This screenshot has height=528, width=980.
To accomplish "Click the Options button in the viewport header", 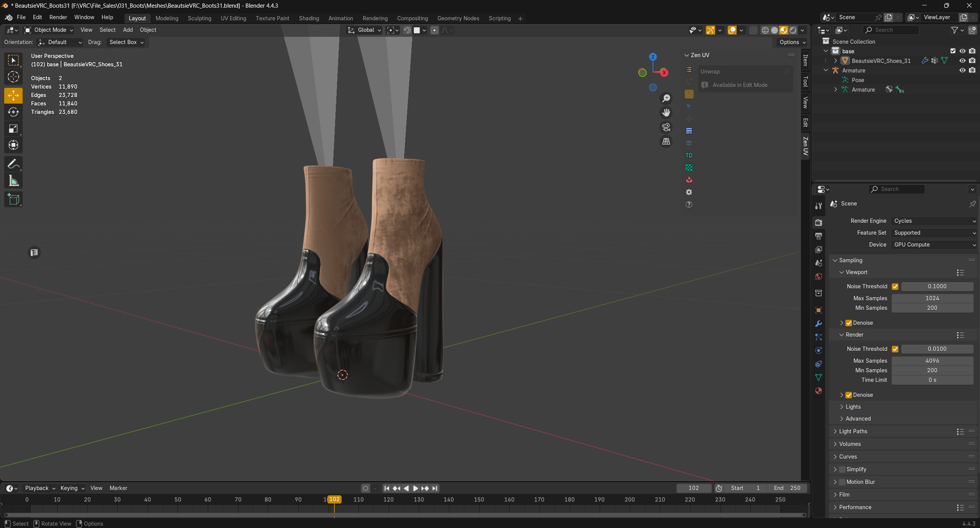I will click(793, 42).
